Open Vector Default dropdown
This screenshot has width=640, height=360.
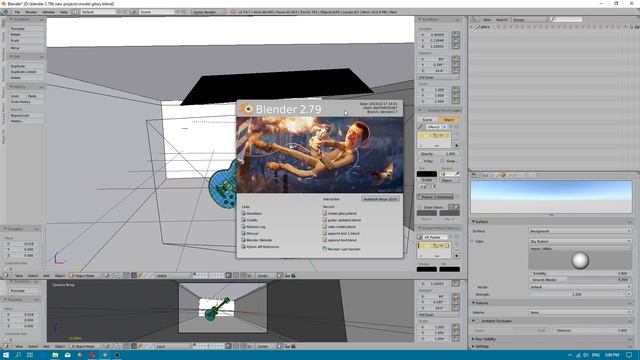click(x=580, y=287)
